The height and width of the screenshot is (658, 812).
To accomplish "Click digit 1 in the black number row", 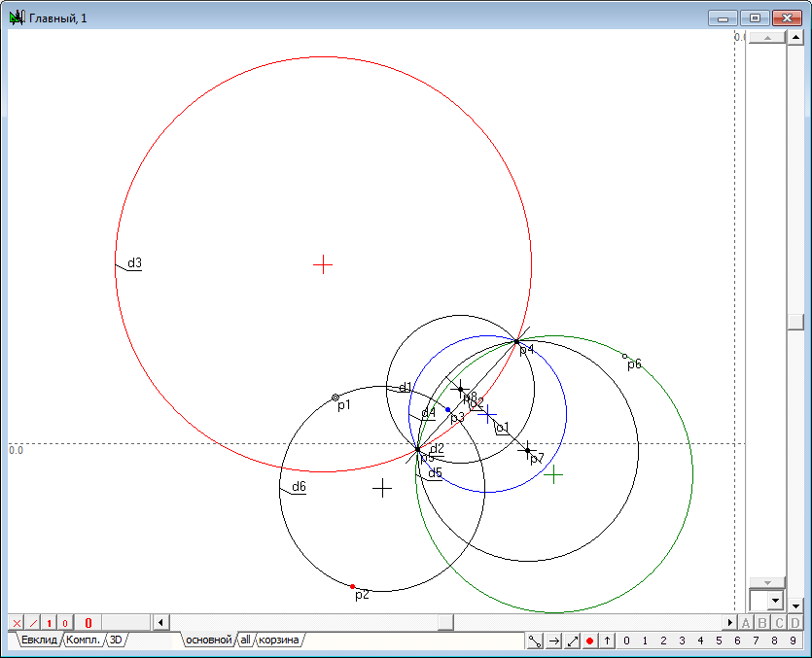I will click(x=645, y=641).
